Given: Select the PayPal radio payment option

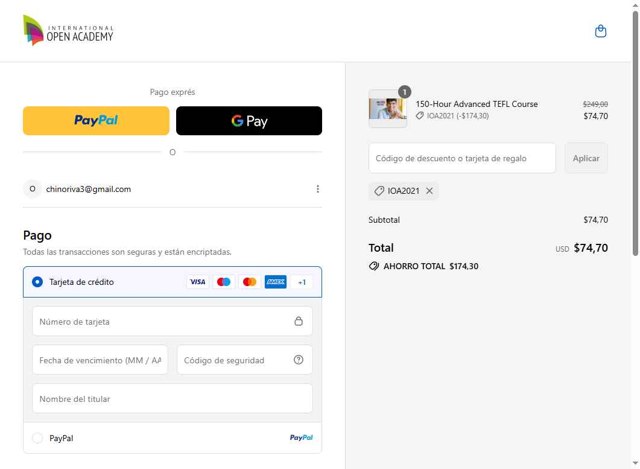Looking at the screenshot, I should [37, 438].
